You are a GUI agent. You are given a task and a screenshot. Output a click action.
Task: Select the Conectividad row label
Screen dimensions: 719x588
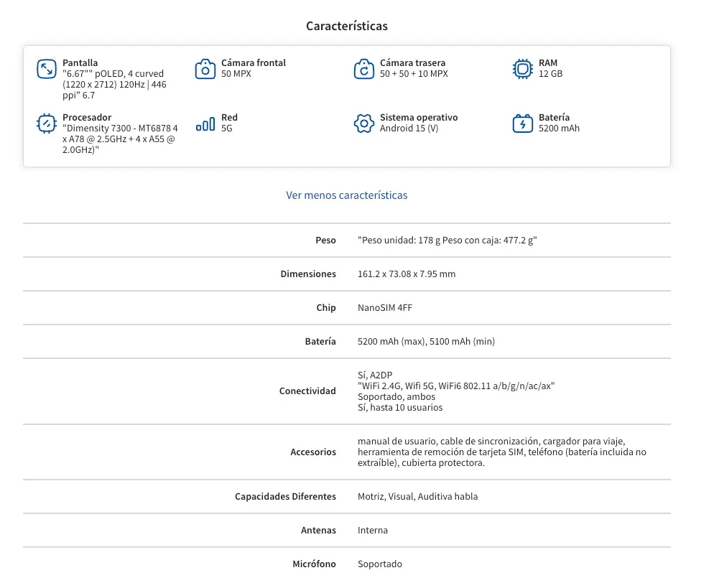307,391
